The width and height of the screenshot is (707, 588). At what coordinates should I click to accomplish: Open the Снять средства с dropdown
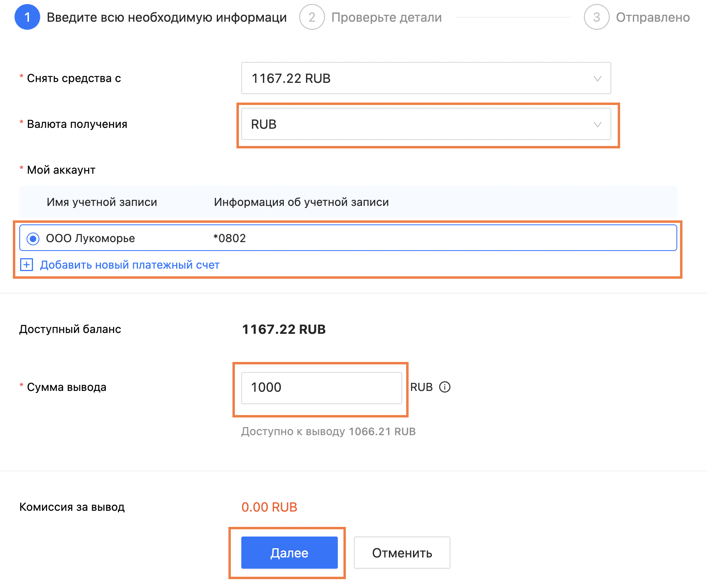pyautogui.click(x=426, y=78)
